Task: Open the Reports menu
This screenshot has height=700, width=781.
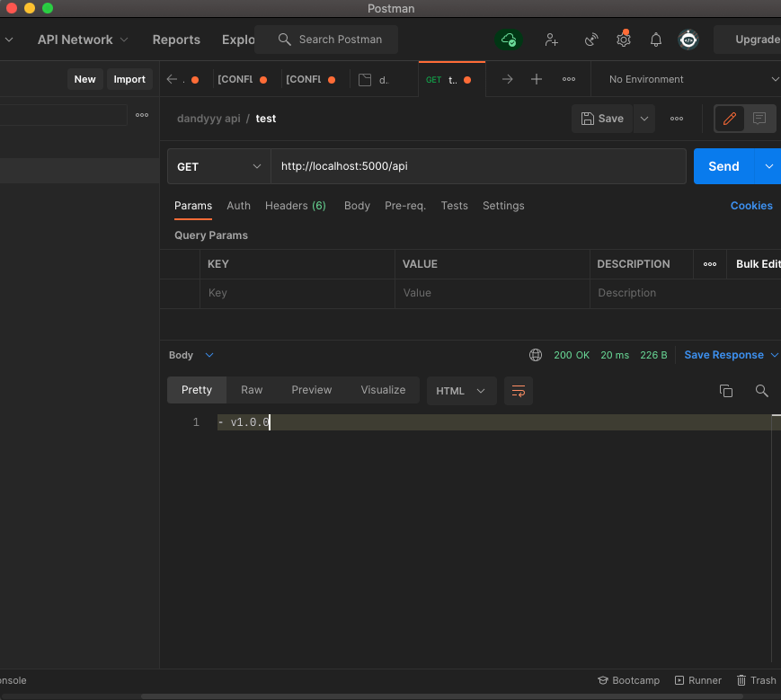Action: coord(176,40)
